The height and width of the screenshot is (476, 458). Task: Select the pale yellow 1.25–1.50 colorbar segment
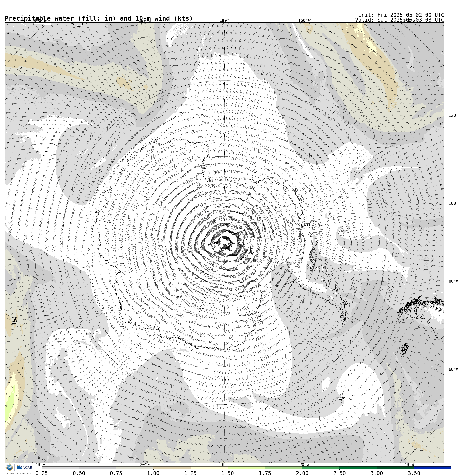point(209,468)
